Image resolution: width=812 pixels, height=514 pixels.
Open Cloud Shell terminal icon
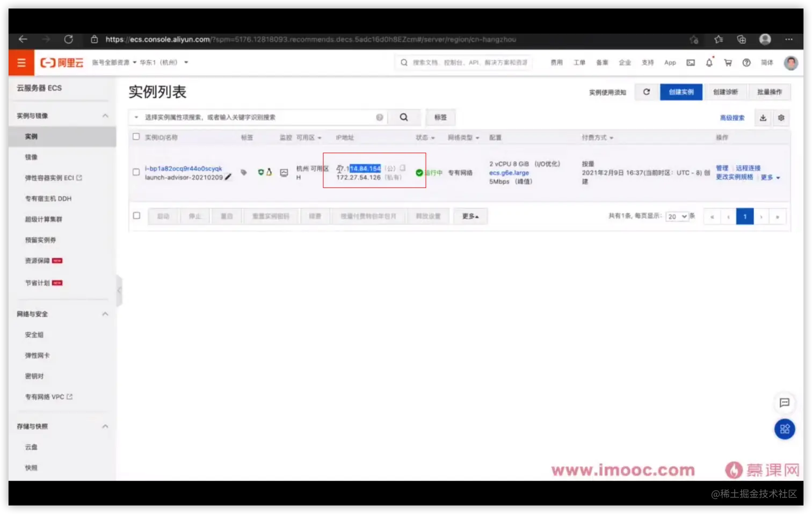[x=691, y=63]
